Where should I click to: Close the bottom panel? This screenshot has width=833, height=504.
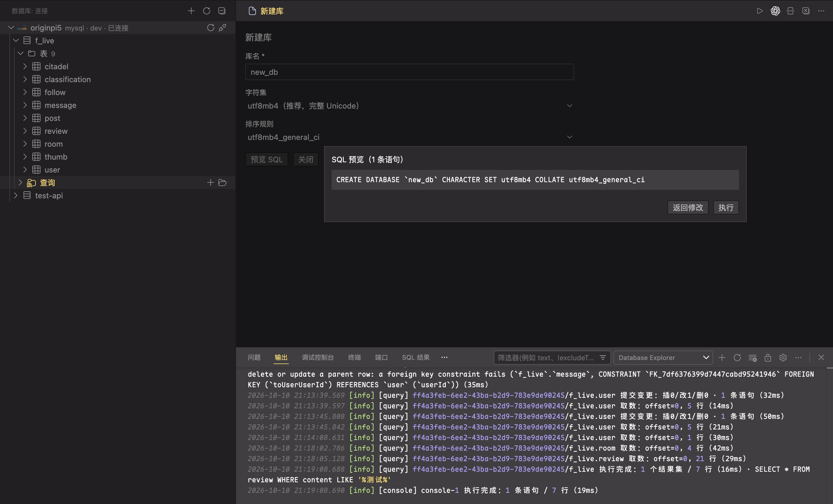pos(821,357)
